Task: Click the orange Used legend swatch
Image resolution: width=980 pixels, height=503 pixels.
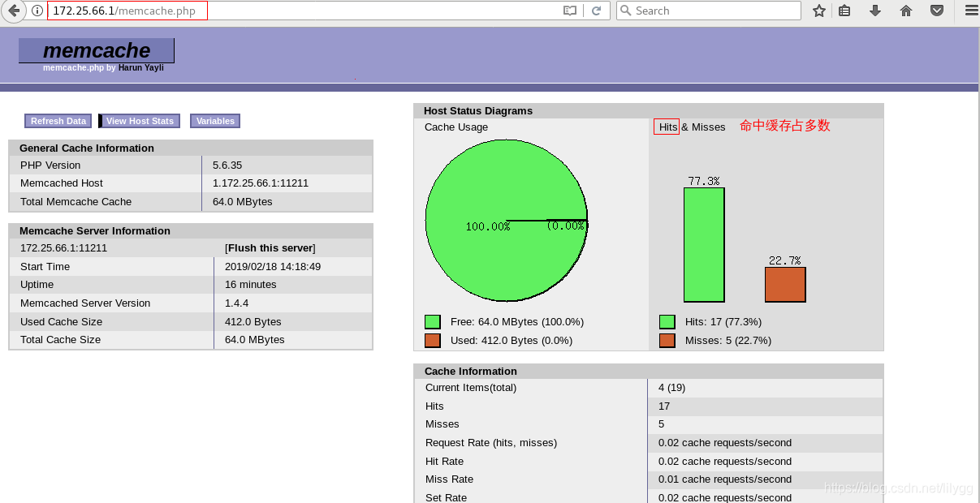Action: [x=432, y=340]
